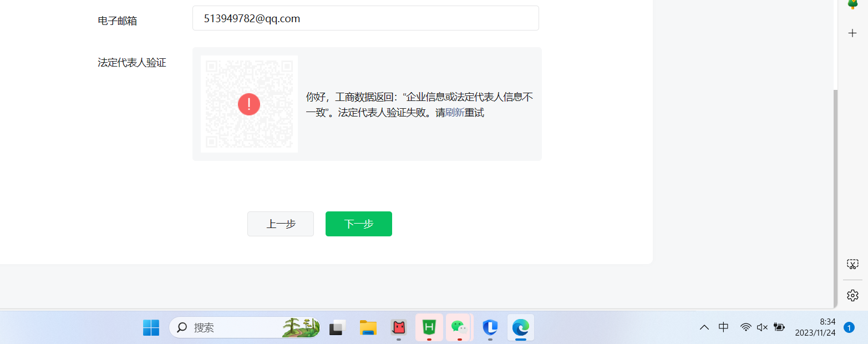
Task: Open File Explorer from the taskbar
Action: click(368, 327)
